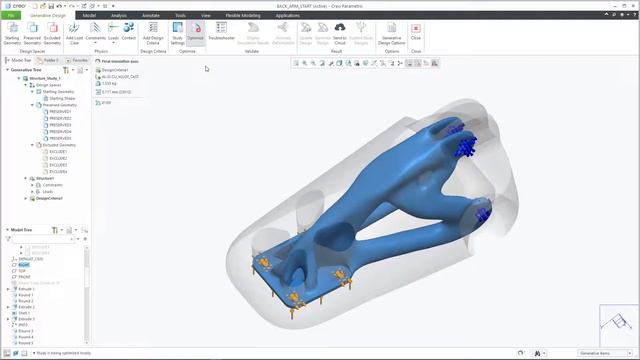The width and height of the screenshot is (640, 360).
Task: Switch to the Applications tab
Action: tap(287, 16)
